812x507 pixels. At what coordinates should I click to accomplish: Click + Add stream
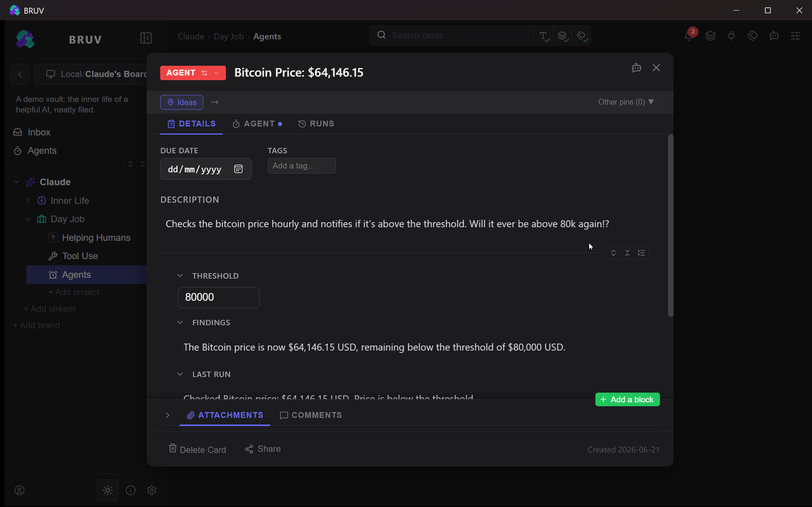pyautogui.click(x=49, y=309)
